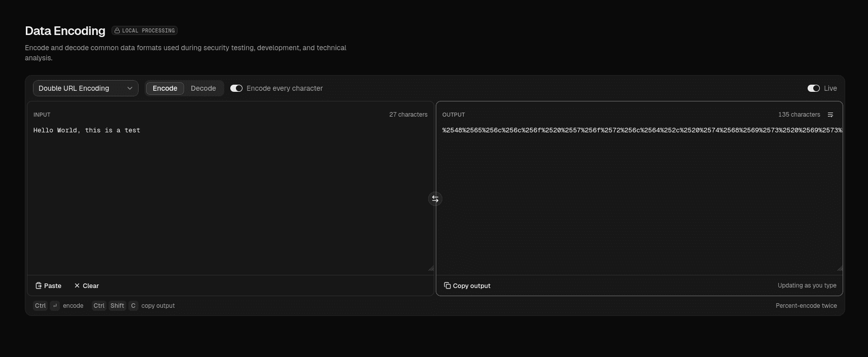This screenshot has height=357, width=868.
Task: Click the input area resize handle
Action: pos(431,268)
